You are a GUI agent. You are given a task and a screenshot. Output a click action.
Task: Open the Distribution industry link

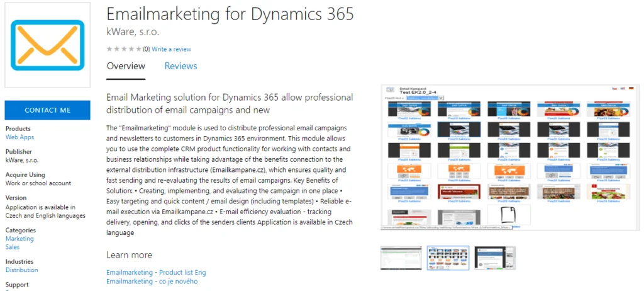click(22, 270)
